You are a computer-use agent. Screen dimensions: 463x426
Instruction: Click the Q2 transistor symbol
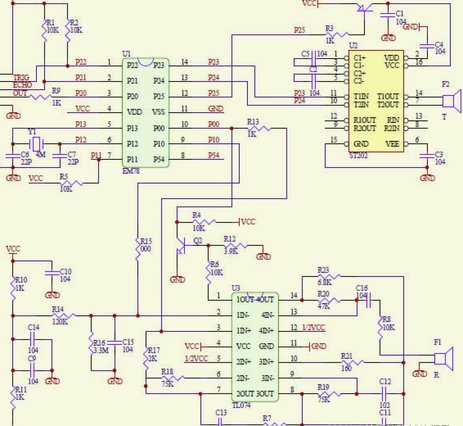tap(181, 246)
